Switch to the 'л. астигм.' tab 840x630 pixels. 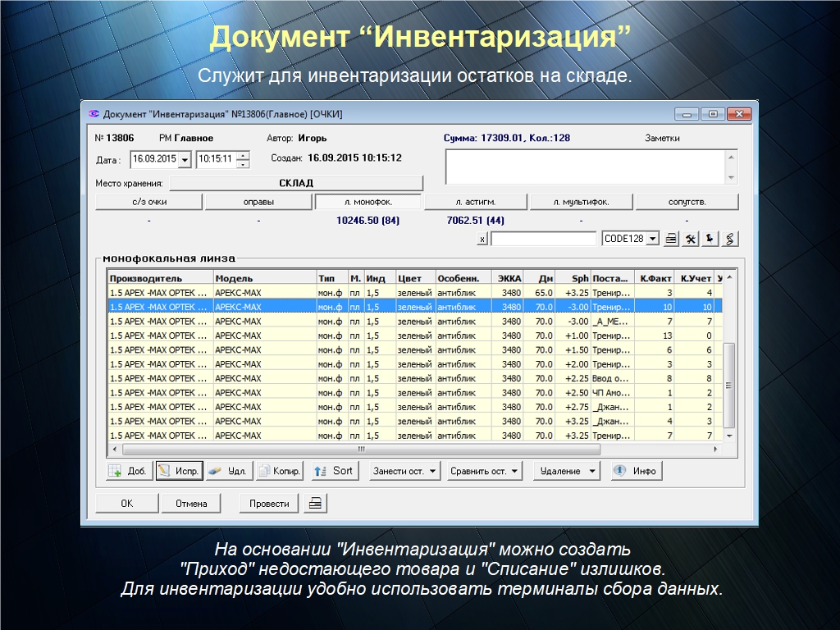[x=475, y=202]
